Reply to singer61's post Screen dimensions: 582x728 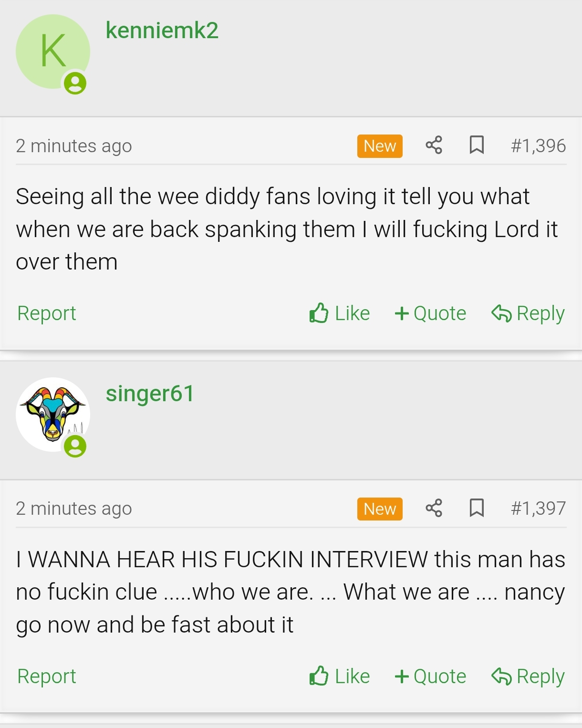(528, 676)
